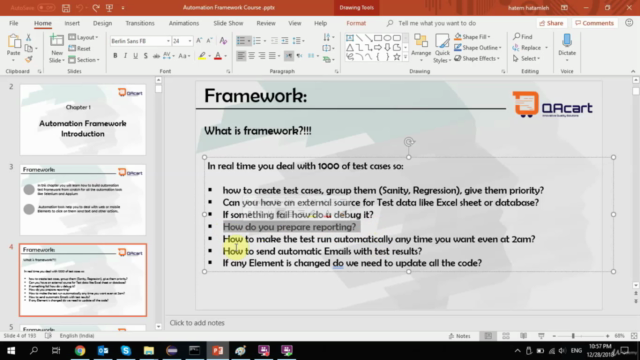Click the Redo arrow in title bar
Screen dimensions: 640x360
click(x=96, y=8)
